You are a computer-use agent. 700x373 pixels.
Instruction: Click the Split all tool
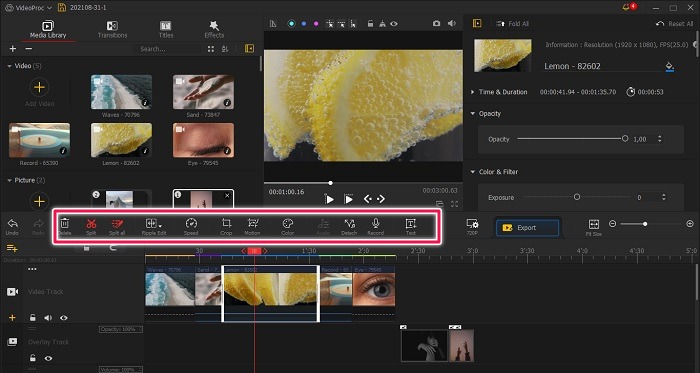[x=117, y=226]
